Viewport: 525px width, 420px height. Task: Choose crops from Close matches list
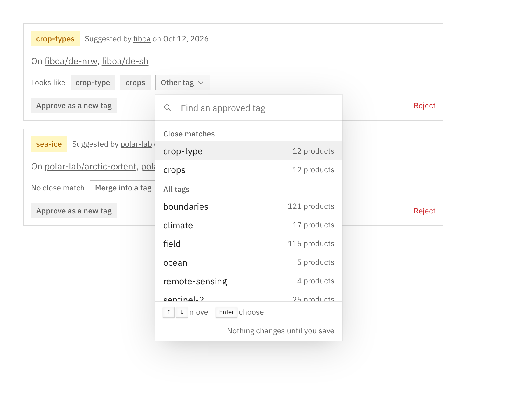click(249, 170)
